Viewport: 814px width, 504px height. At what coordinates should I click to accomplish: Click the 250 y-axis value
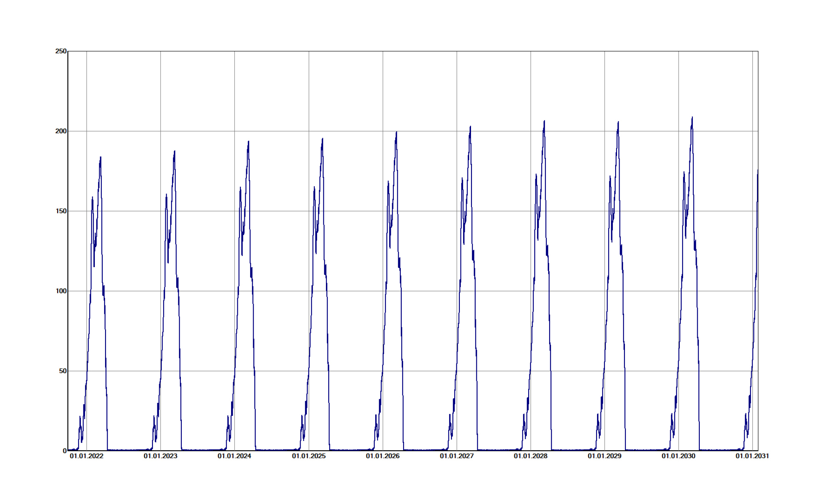coord(61,51)
